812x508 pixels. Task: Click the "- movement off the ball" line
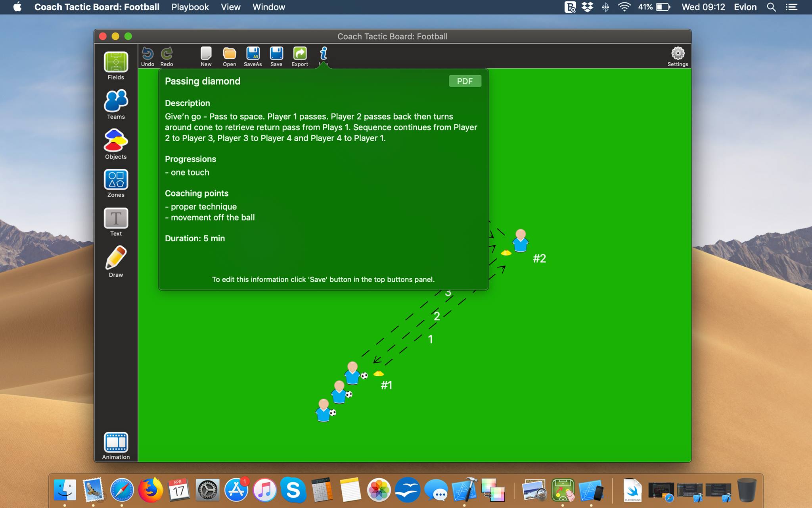[210, 217]
